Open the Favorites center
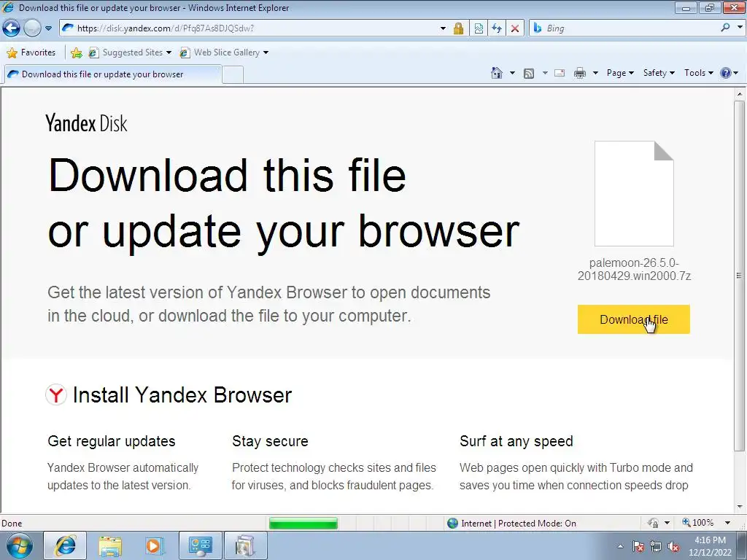Viewport: 747px width, 560px height. point(31,52)
